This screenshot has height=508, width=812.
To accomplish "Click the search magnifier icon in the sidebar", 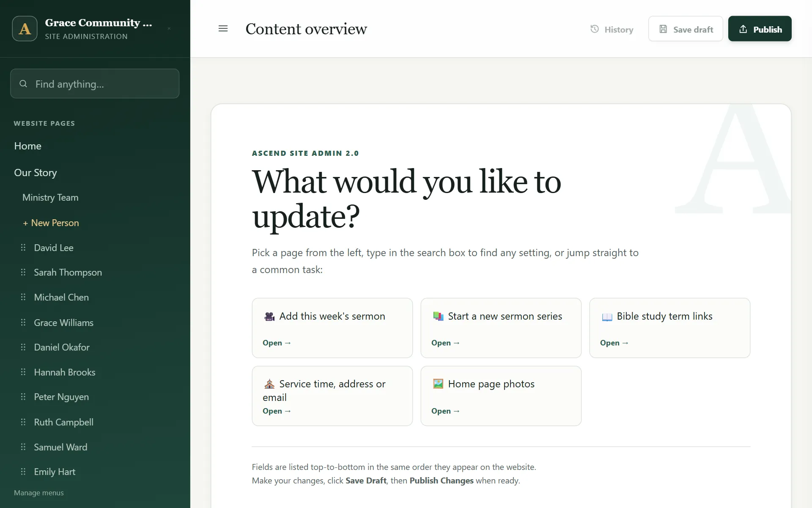I will click(x=23, y=84).
